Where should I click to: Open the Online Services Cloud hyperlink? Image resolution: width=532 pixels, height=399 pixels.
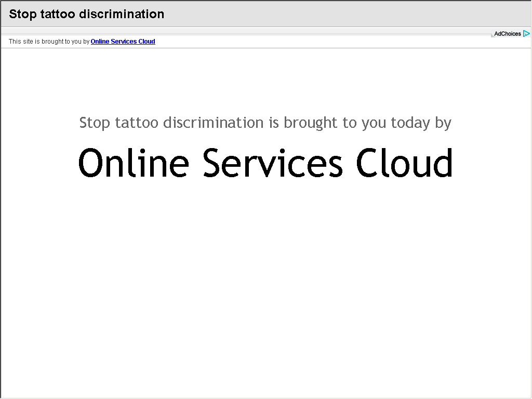point(123,42)
